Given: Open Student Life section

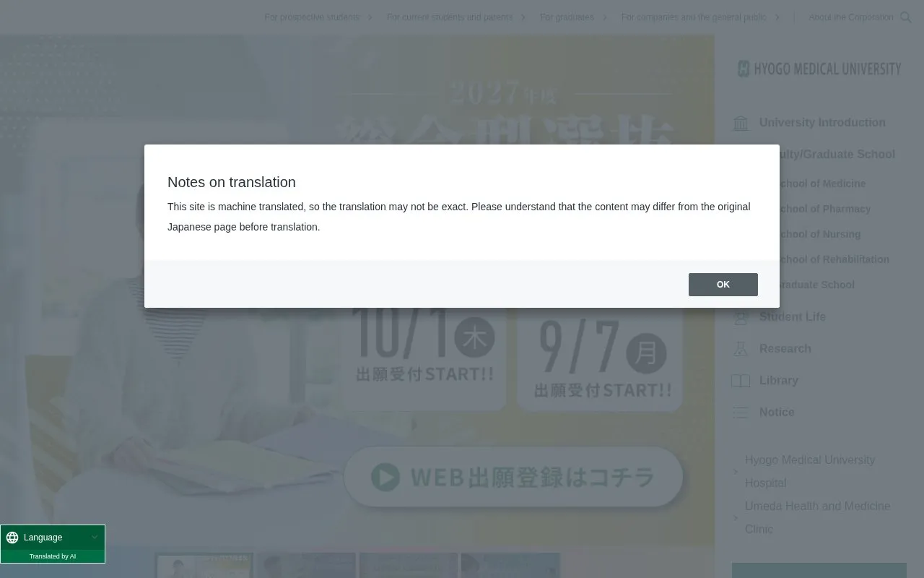Looking at the screenshot, I should pos(792,316).
